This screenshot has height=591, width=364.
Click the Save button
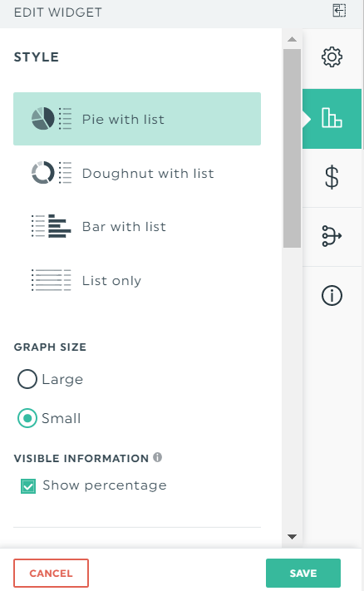tap(303, 573)
